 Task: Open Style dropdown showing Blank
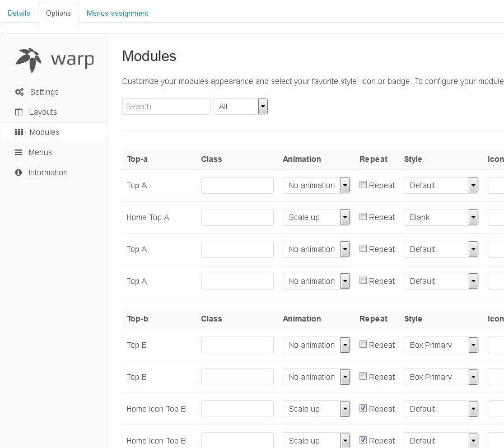pos(441,217)
